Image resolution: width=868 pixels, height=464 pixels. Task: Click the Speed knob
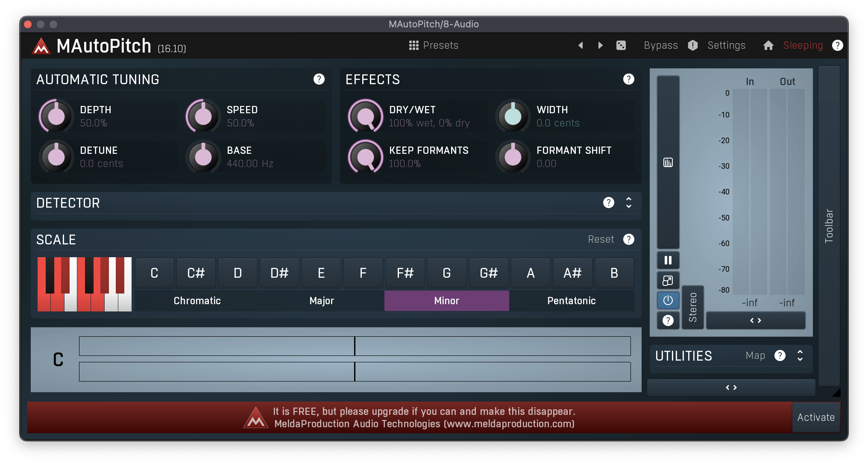203,116
